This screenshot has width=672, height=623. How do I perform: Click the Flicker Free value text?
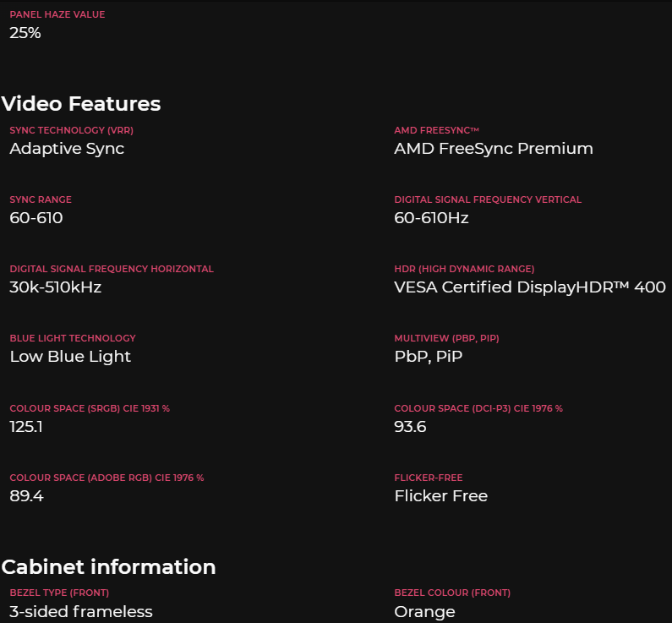(440, 496)
